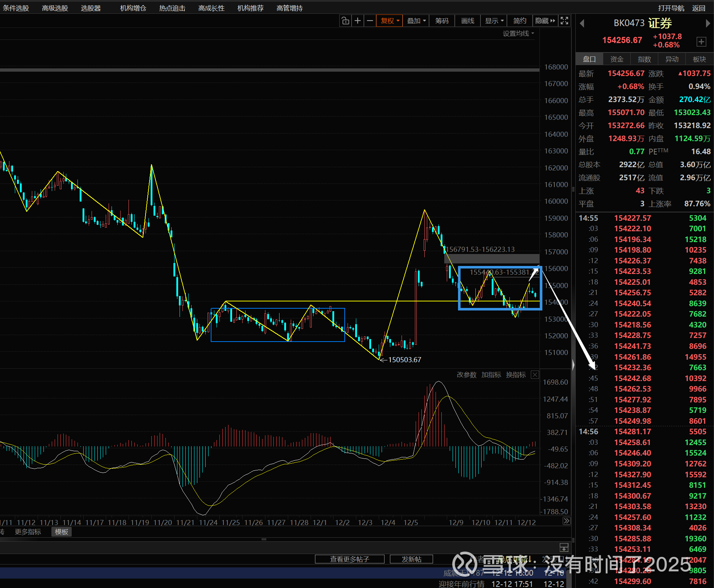
Task: Toggle 筹码 chip distribution view
Action: (442, 21)
